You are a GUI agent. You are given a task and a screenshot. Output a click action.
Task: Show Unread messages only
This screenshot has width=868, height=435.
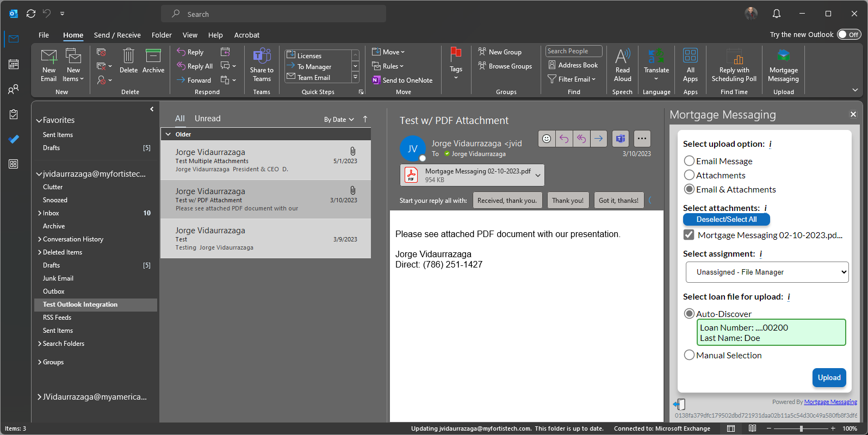(208, 119)
